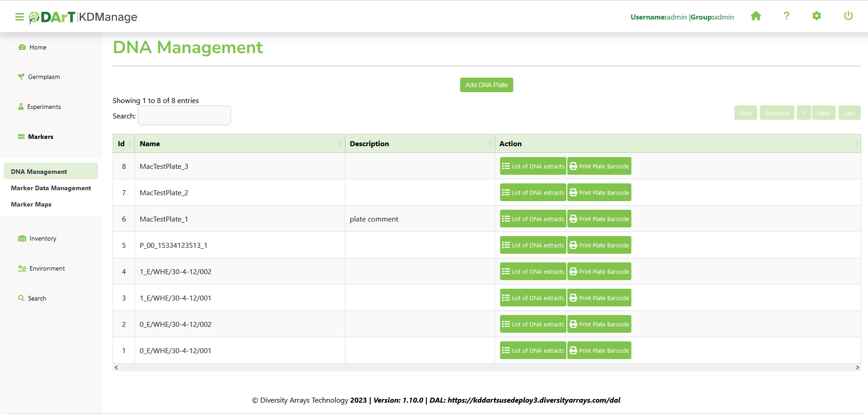Expand the Experiments sidebar section

click(44, 107)
